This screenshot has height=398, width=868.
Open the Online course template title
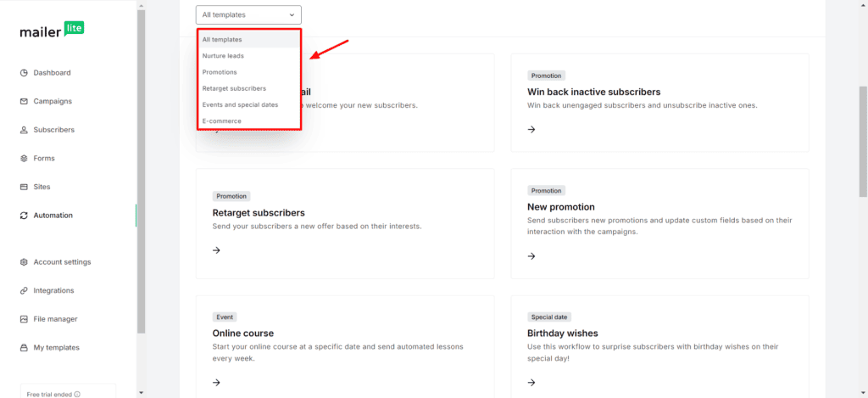[x=243, y=334]
